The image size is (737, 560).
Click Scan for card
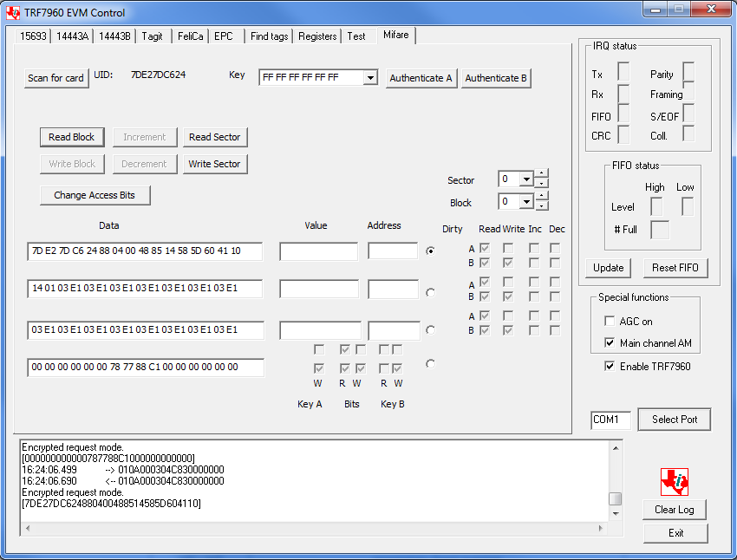coord(55,77)
